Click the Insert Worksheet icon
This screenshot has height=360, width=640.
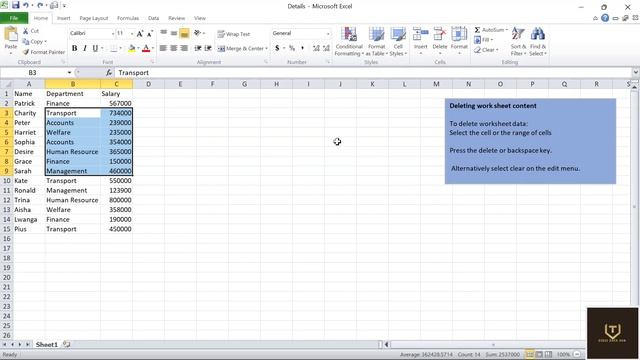67,344
